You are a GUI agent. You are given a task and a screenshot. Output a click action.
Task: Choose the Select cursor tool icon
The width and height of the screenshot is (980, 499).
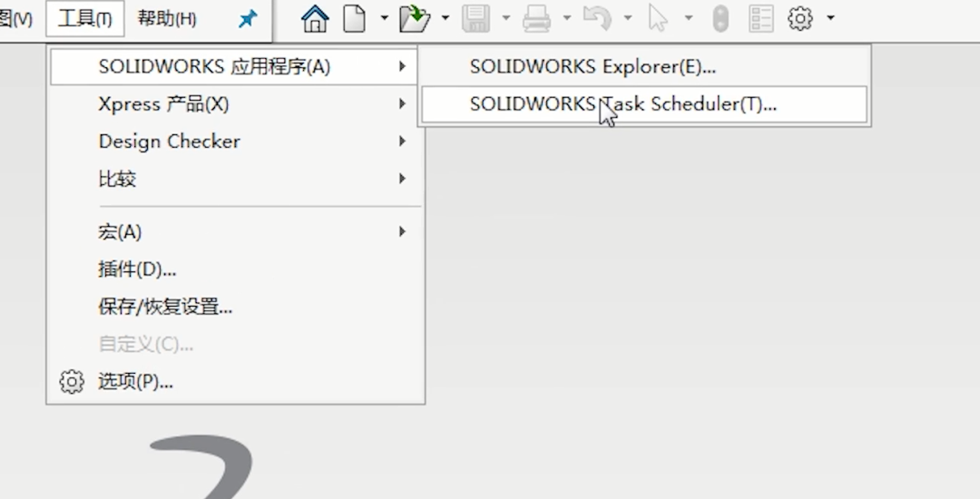(658, 19)
